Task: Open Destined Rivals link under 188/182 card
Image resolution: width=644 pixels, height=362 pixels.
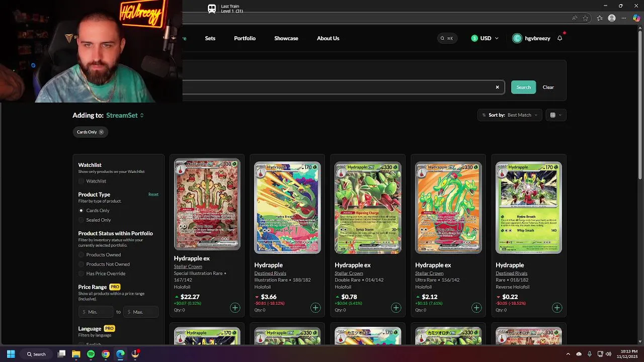Action: 270,274
